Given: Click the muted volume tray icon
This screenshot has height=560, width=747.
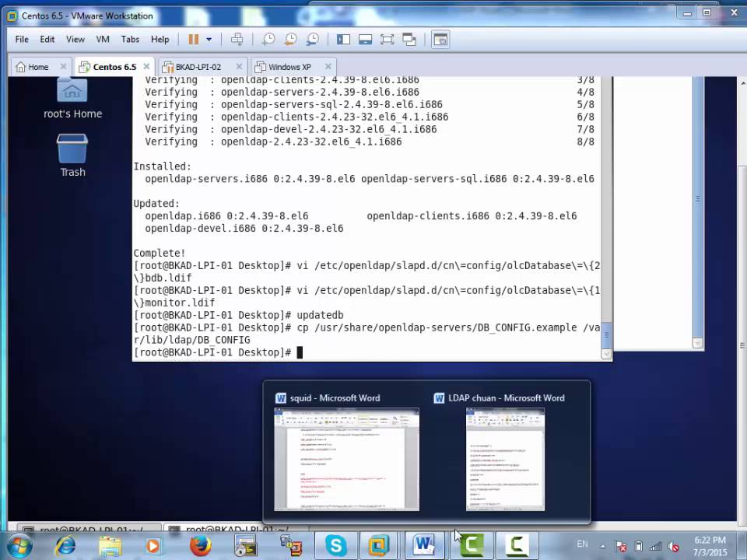Looking at the screenshot, I should (673, 547).
